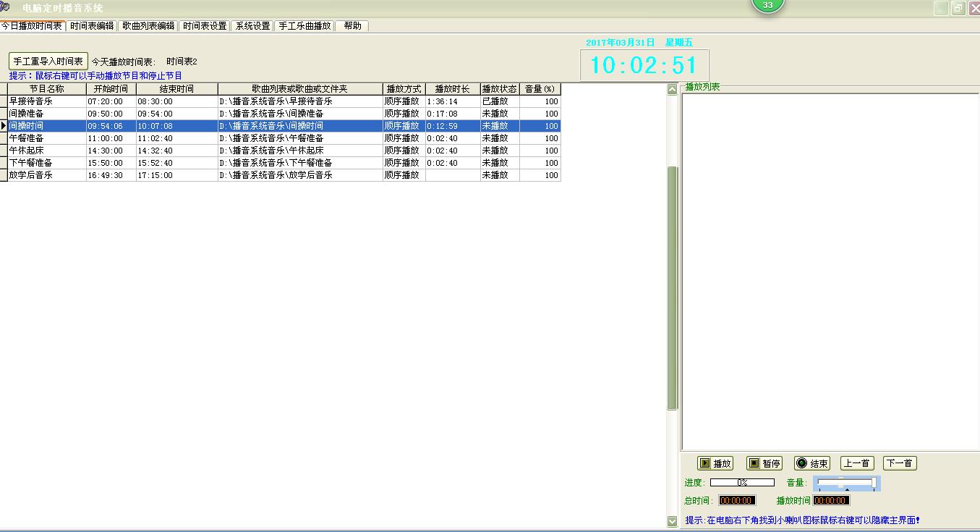The height and width of the screenshot is (532, 980).
Task: Click the start time 09:54:06 cell
Action: tap(111, 126)
